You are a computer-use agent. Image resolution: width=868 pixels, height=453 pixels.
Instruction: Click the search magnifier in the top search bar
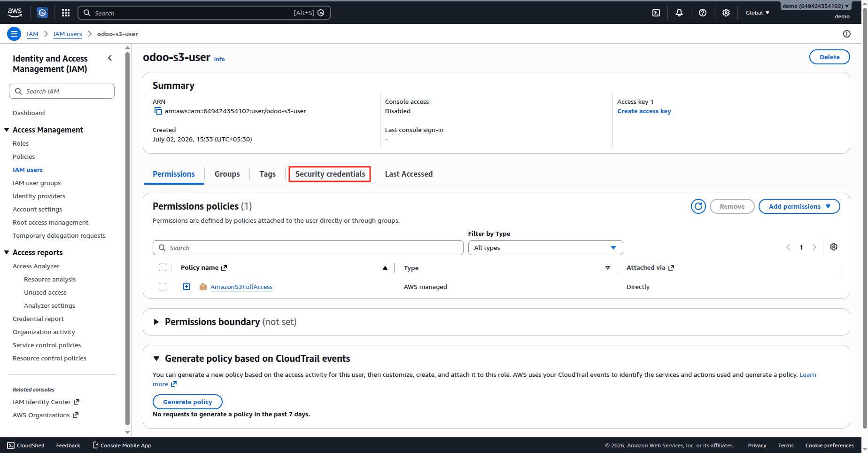coord(87,13)
